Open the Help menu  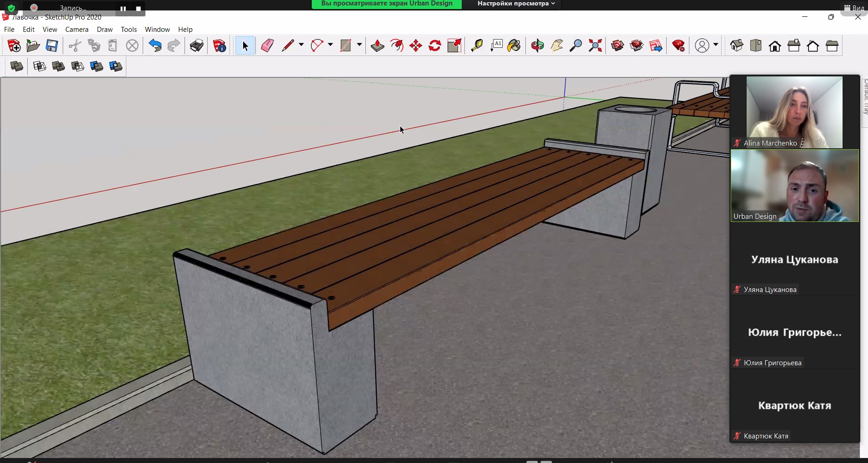185,29
